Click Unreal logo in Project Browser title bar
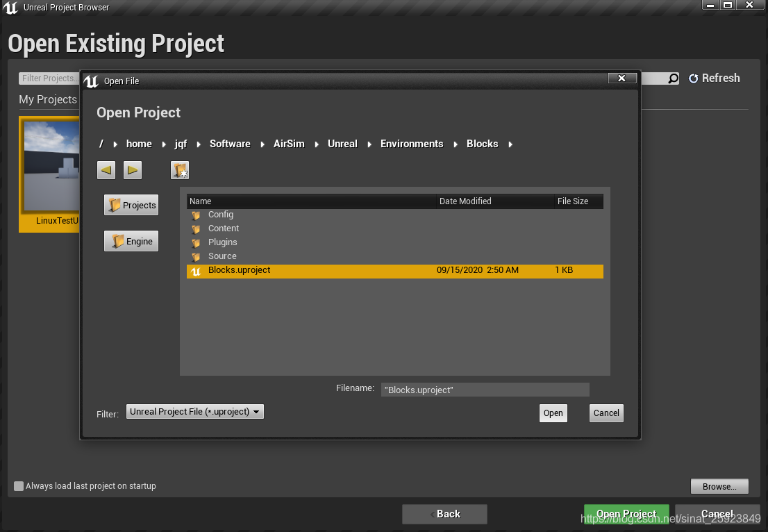The image size is (768, 532). click(10, 8)
